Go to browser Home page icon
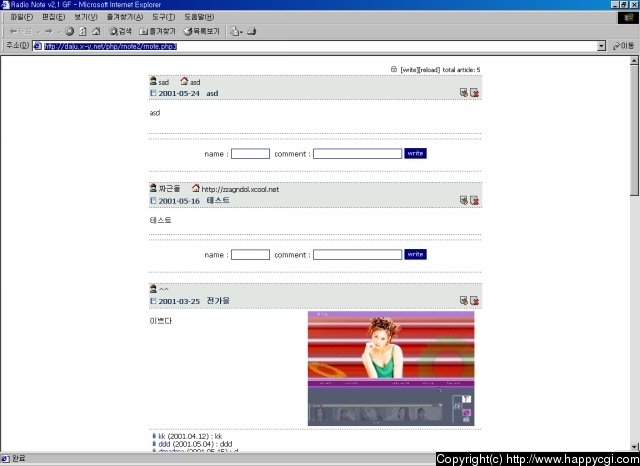This screenshot has height=466, width=640. pos(96,31)
